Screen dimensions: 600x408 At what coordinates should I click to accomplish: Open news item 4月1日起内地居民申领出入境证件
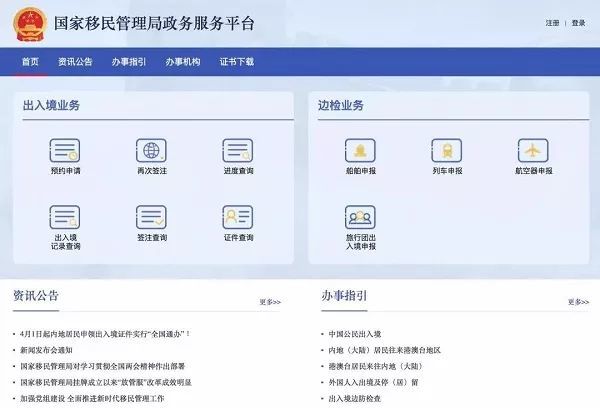(105, 334)
